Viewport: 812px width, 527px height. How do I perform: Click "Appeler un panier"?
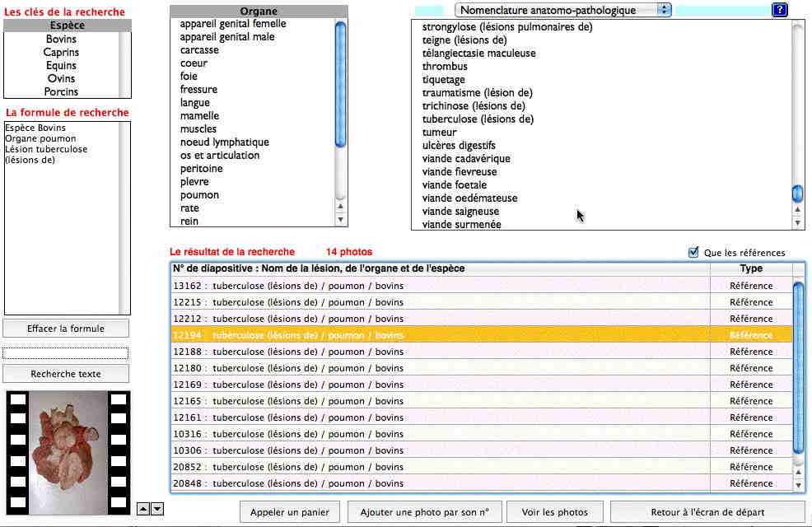[289, 511]
